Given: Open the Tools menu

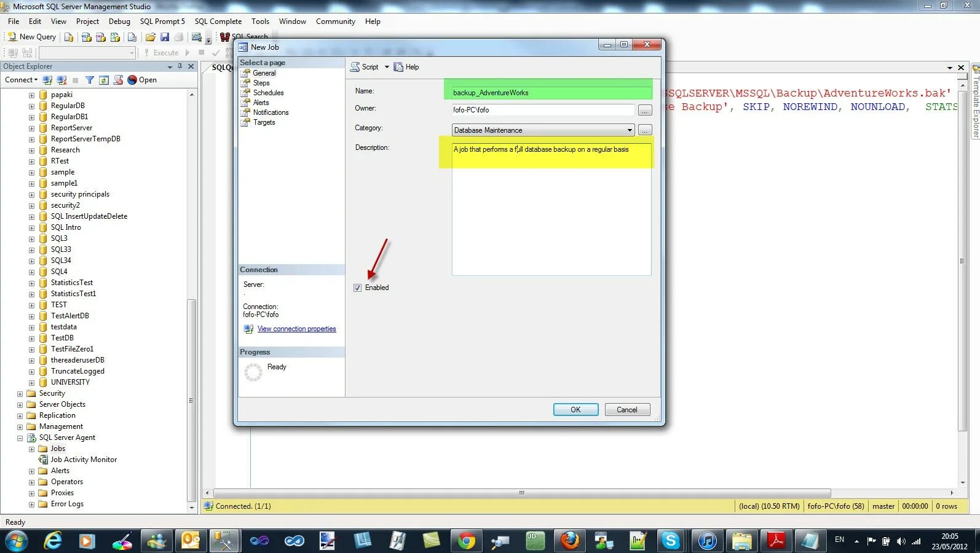Looking at the screenshot, I should [x=260, y=22].
